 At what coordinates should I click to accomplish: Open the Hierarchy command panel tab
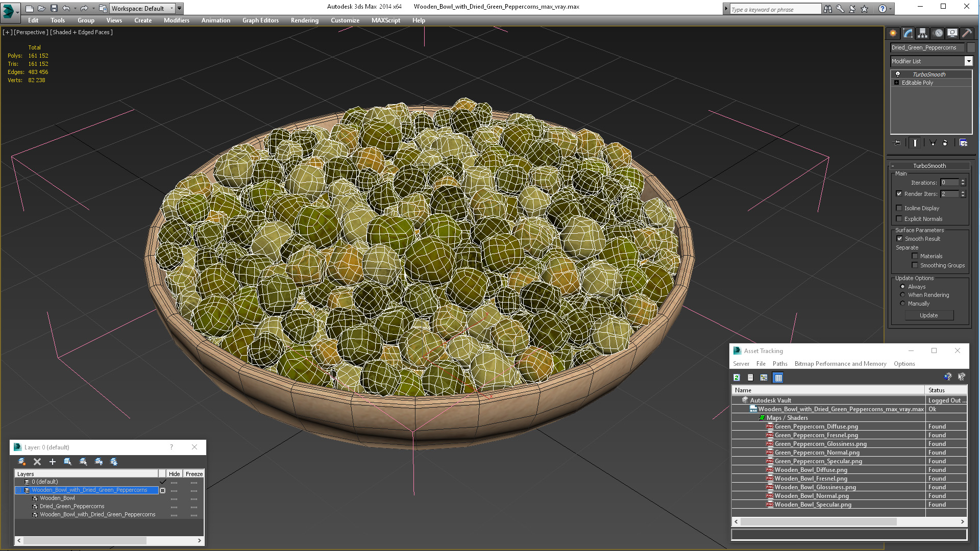(x=922, y=33)
